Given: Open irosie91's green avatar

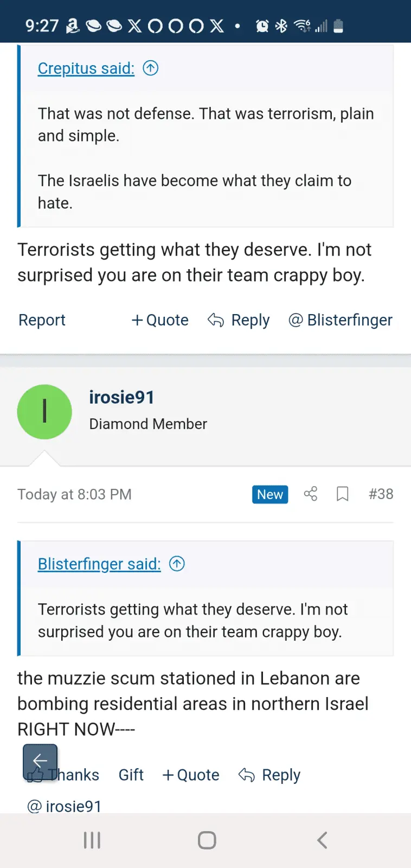Looking at the screenshot, I should point(44,412).
